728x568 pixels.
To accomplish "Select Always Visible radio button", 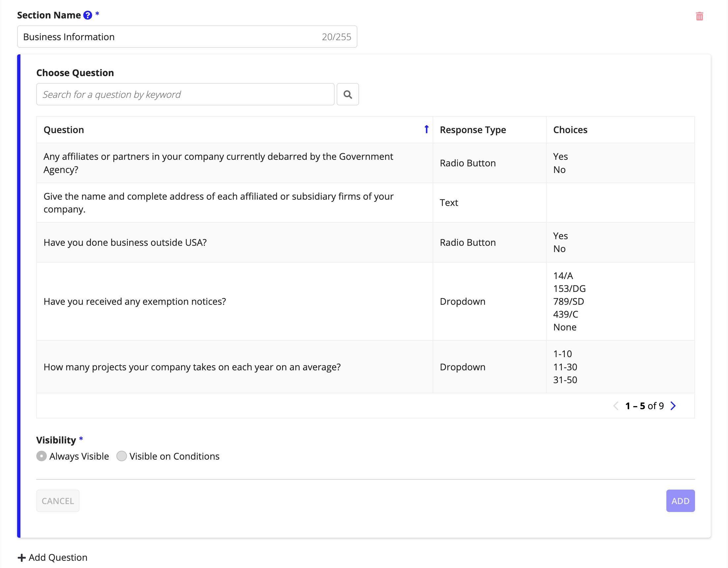I will [42, 456].
